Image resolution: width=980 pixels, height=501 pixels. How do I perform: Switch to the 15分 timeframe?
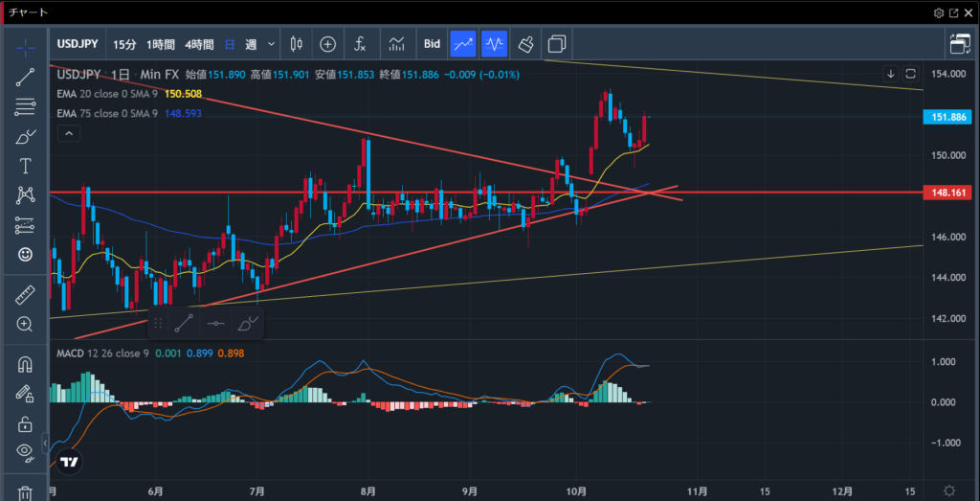tap(124, 44)
